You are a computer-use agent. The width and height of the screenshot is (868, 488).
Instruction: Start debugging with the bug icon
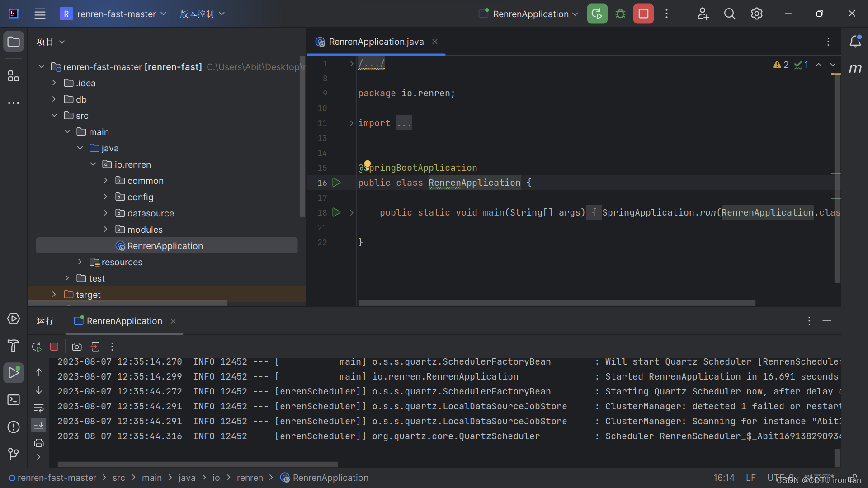pos(620,14)
